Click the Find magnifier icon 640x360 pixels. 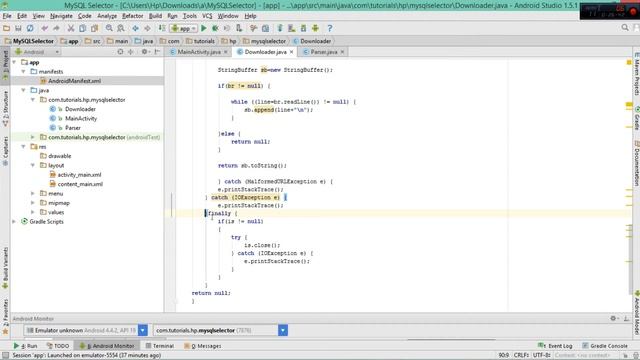109,28
